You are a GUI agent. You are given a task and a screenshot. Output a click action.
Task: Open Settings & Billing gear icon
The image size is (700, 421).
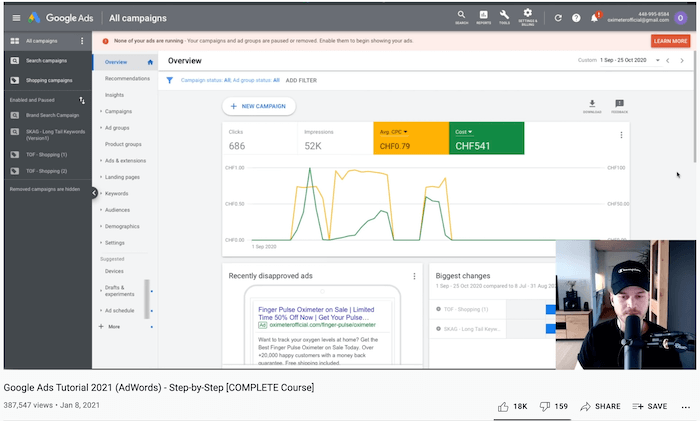[x=528, y=17]
